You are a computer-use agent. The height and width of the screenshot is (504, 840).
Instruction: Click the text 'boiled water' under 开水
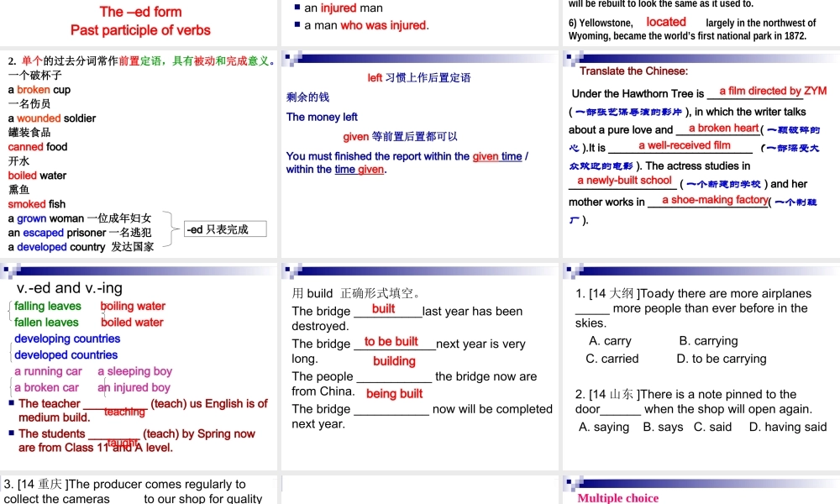click(37, 176)
